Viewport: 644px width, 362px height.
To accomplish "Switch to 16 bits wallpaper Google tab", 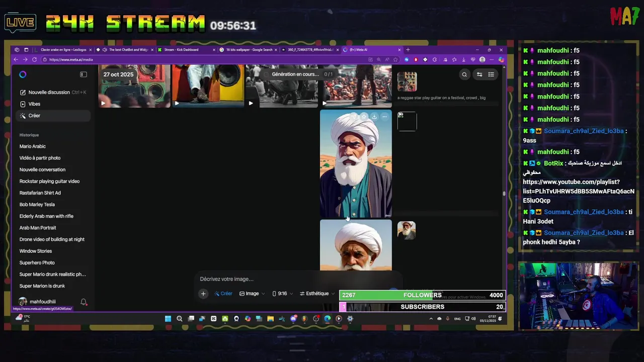I will tap(249, 50).
